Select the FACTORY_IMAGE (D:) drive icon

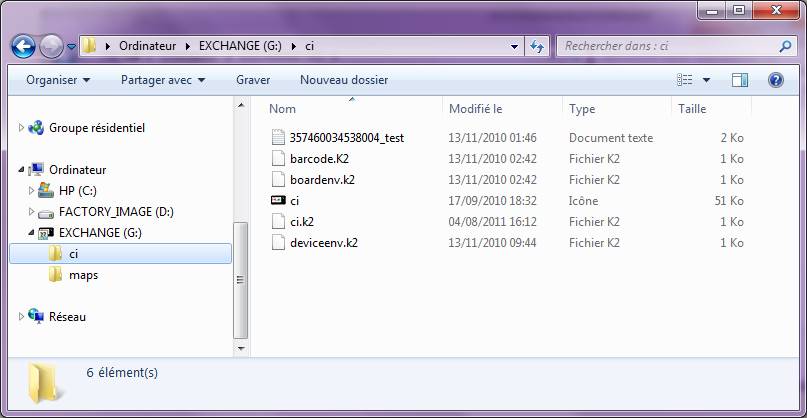[x=46, y=212]
